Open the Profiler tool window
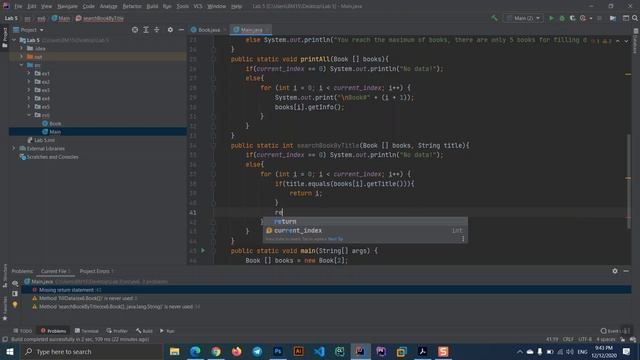Screen dimensions: 640x360 click(x=117, y=331)
